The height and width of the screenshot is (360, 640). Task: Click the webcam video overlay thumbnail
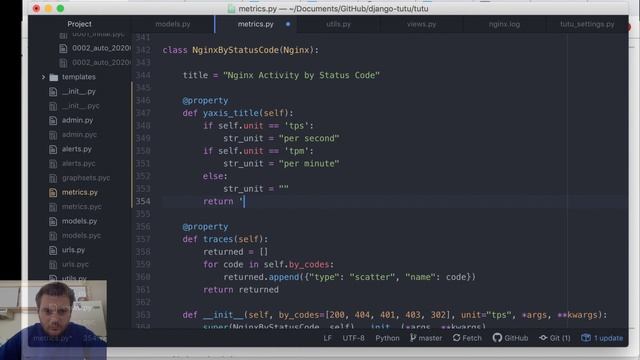[53, 320]
